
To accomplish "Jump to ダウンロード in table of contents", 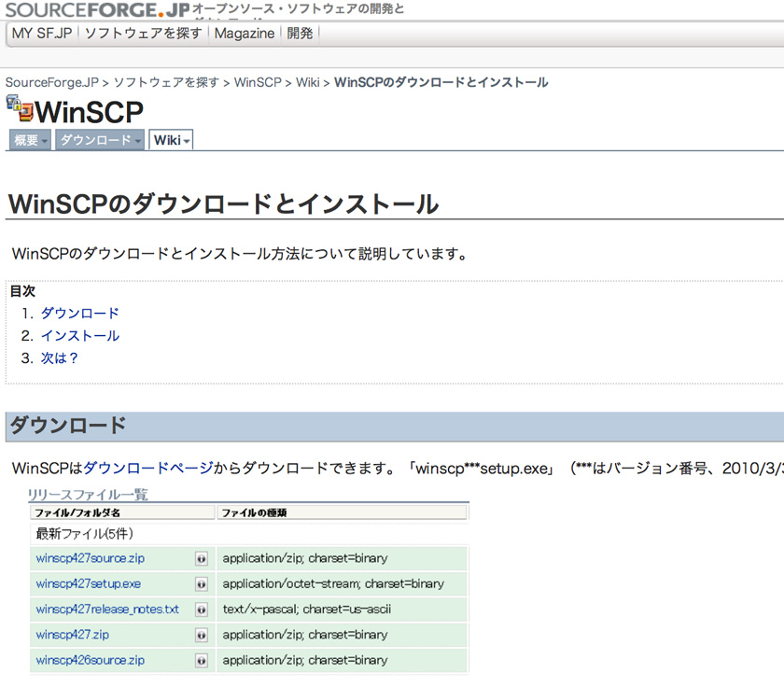I will tap(80, 314).
